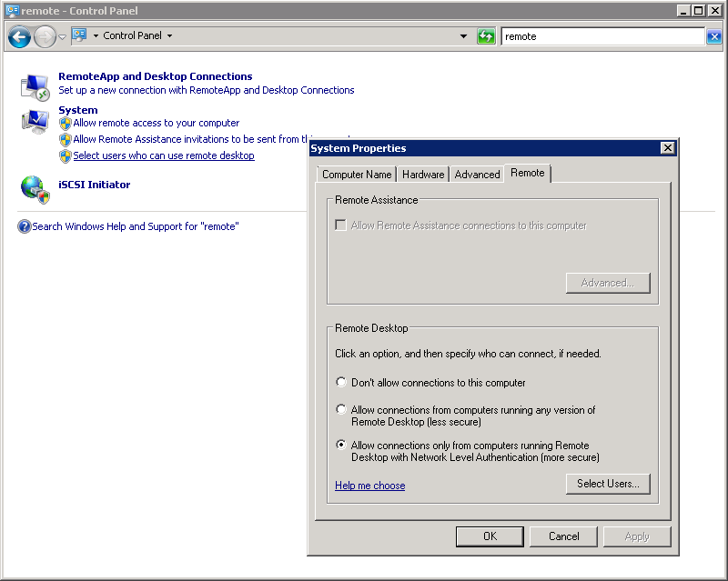Click shield icon beside Allow remote access
Image resolution: width=728 pixels, height=581 pixels.
point(66,123)
